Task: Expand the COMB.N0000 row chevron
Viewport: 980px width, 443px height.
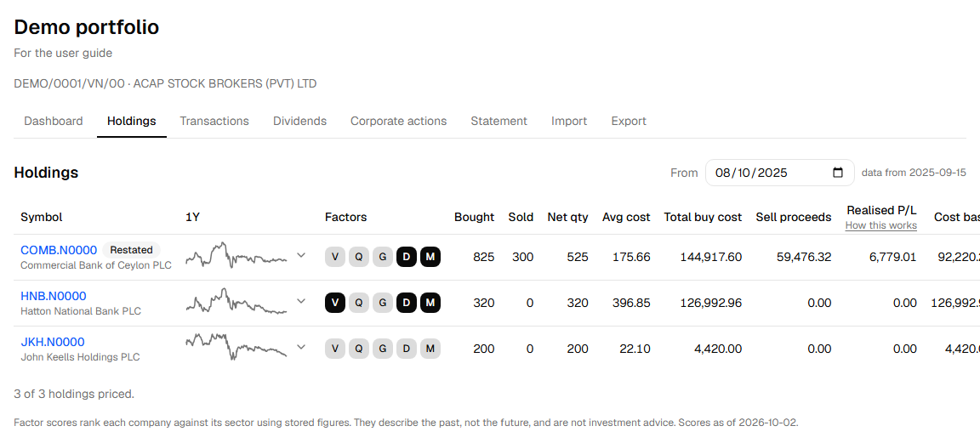Action: click(301, 255)
